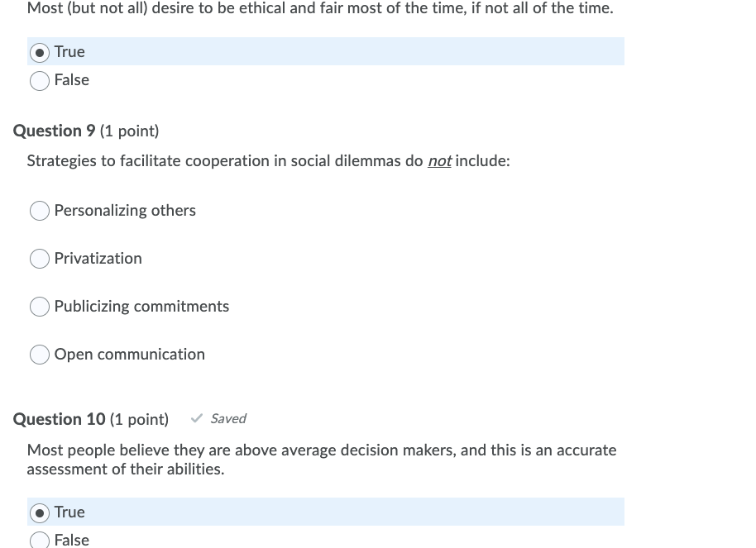The height and width of the screenshot is (548, 756).
Task: Select Open communication in Question 9
Action: [x=40, y=355]
